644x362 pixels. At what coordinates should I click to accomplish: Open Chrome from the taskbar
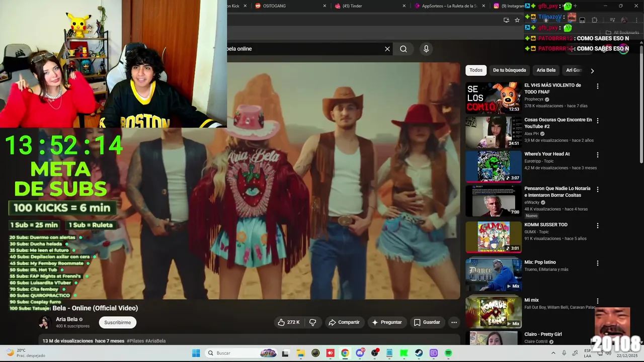345,353
